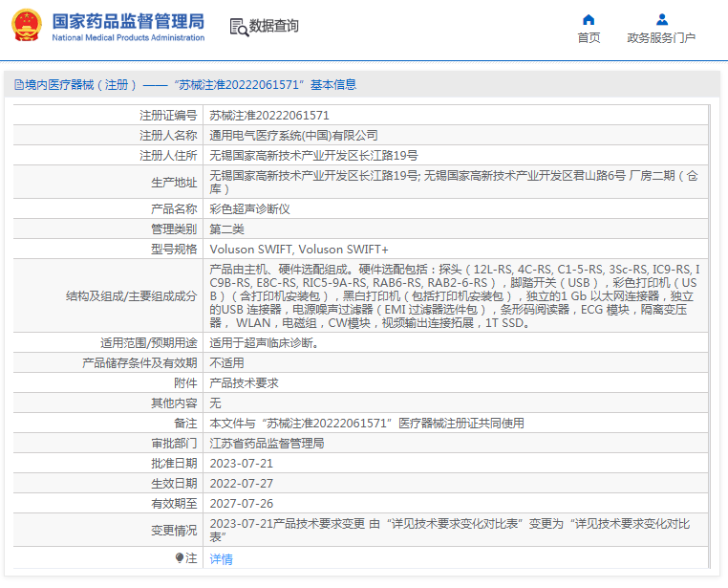The height and width of the screenshot is (588, 728).
Task: Click the 产品名称 label
Action: click(174, 209)
